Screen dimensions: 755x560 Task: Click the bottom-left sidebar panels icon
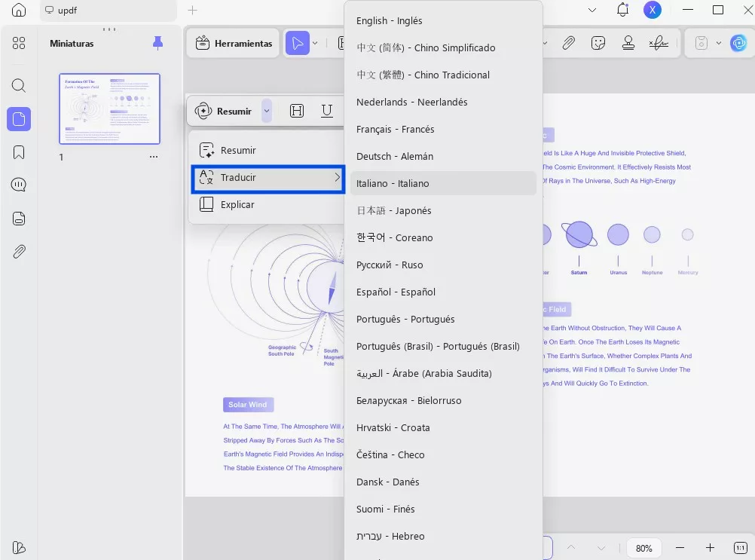(19, 547)
